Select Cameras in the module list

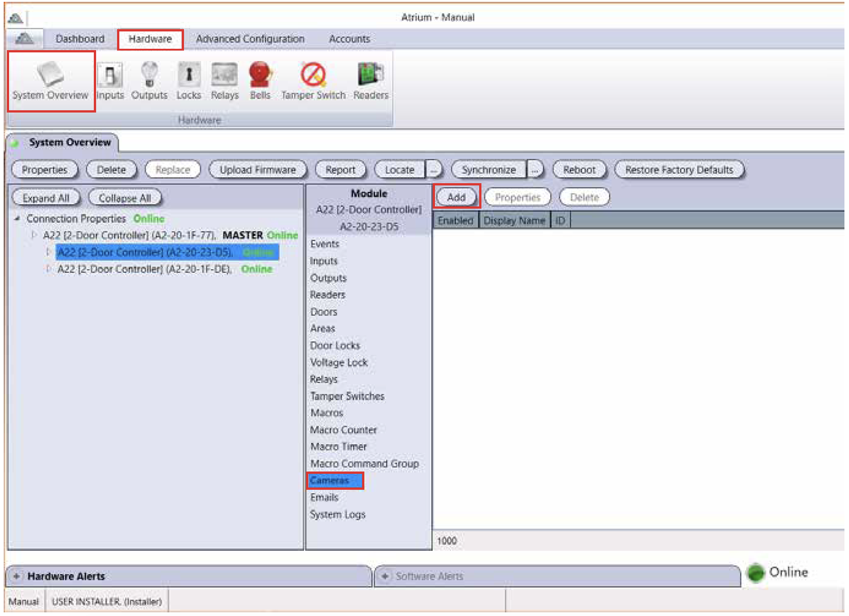tap(335, 481)
